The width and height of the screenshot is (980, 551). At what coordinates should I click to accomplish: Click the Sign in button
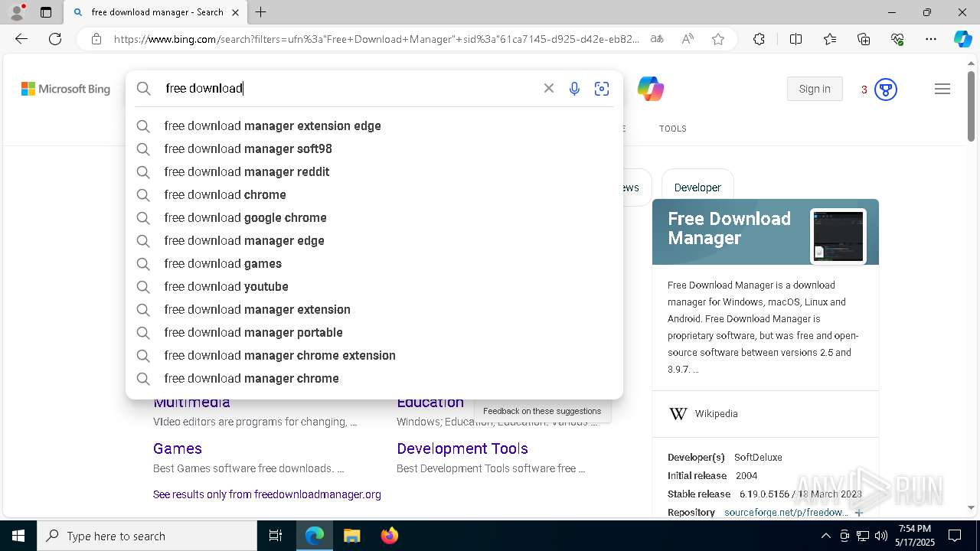[815, 89]
